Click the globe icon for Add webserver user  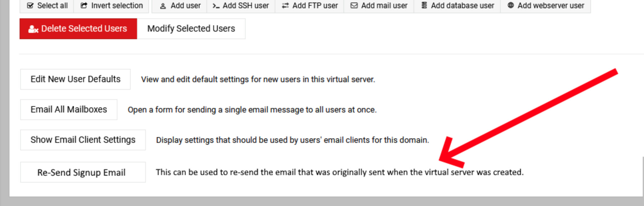(x=510, y=5)
